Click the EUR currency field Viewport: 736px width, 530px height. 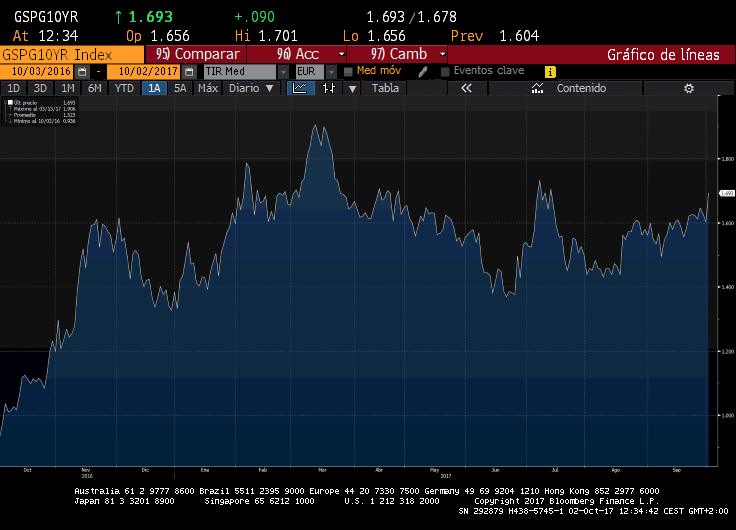tap(310, 72)
